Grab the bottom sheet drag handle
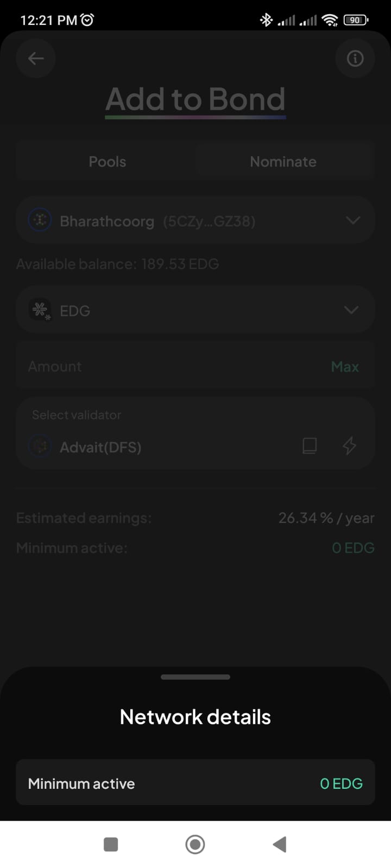 point(195,677)
